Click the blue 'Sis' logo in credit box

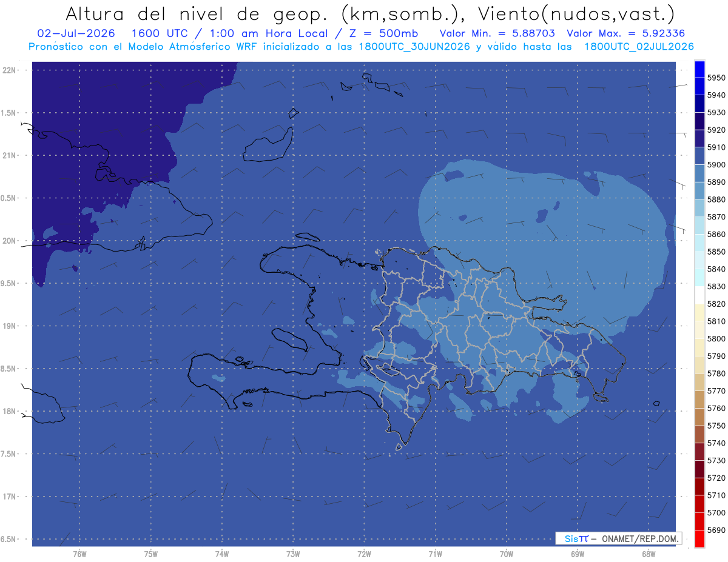(570, 538)
